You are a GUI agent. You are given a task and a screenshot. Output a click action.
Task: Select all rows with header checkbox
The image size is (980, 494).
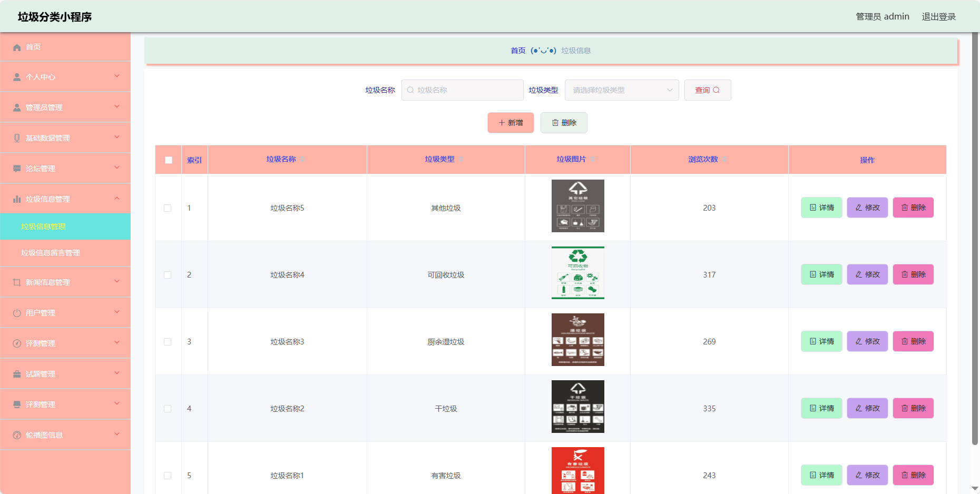click(x=169, y=160)
